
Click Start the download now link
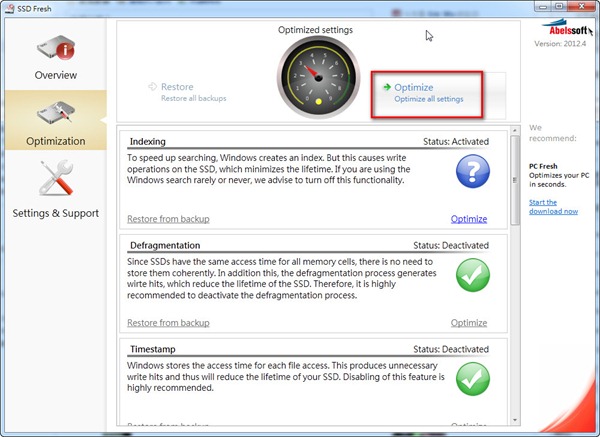point(553,207)
